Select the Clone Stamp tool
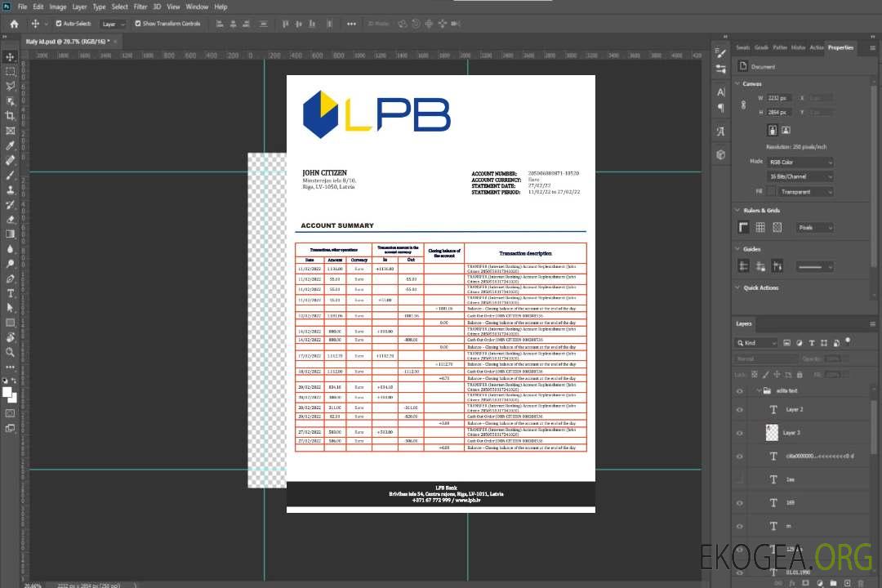882x588 pixels. [10, 189]
